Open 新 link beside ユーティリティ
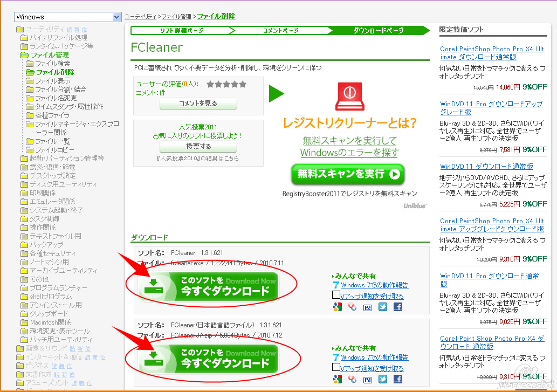This screenshot has width=557, height=392. pos(77,30)
